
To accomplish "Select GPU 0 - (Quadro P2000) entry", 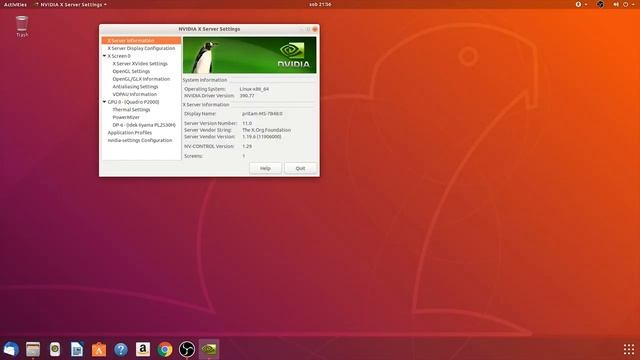I will (x=133, y=102).
